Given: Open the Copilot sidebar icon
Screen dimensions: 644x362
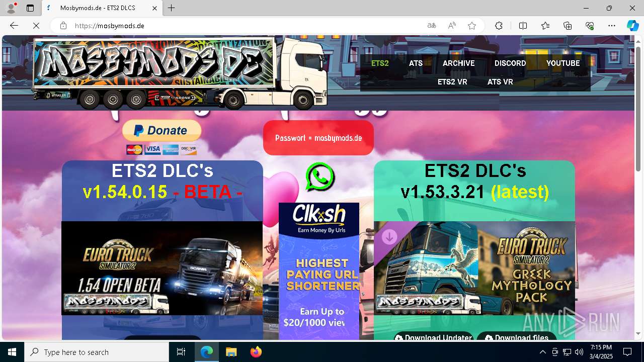Looking at the screenshot, I should click(x=632, y=26).
